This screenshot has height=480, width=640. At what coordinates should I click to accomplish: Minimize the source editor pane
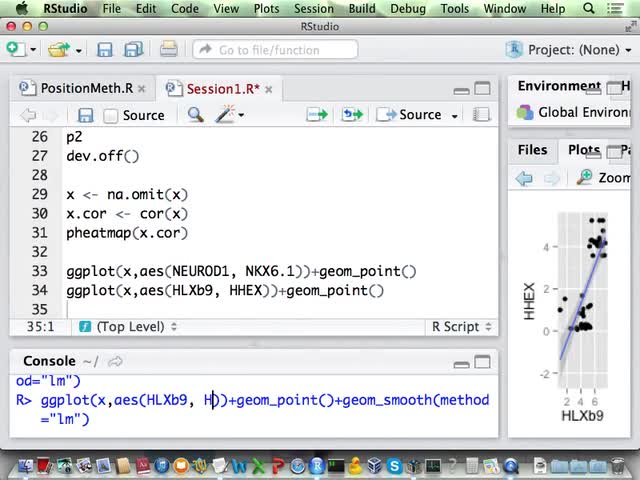point(461,90)
